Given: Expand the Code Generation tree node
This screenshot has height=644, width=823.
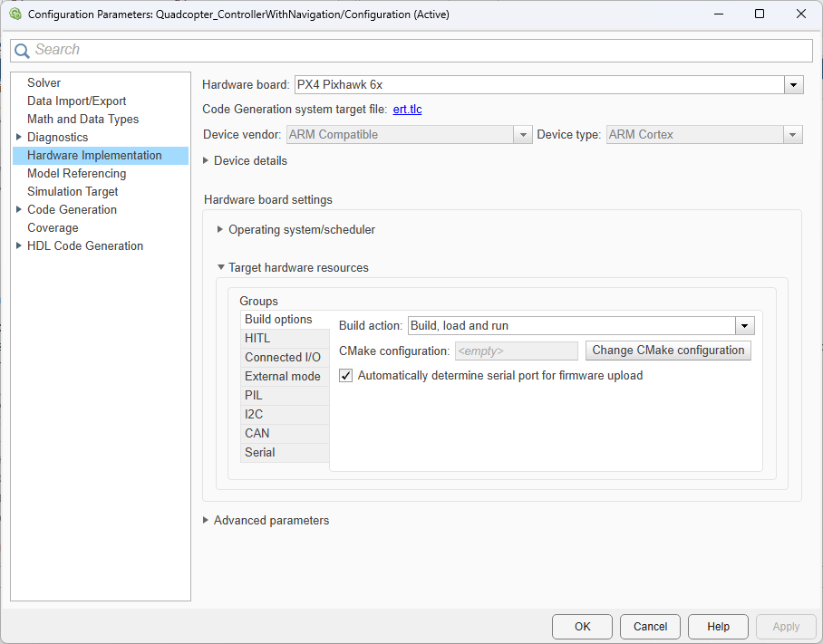Looking at the screenshot, I should click(19, 209).
